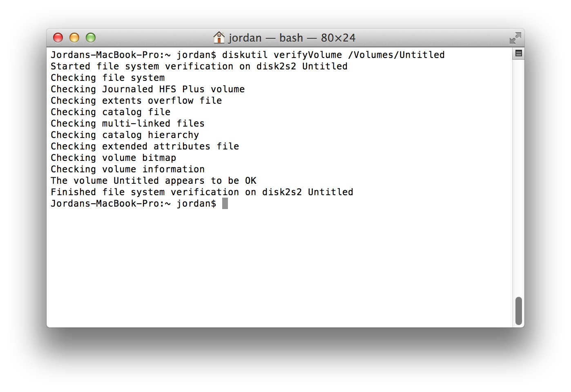Click the 'Checking Journaled HFS Plus volume' line

[147, 89]
